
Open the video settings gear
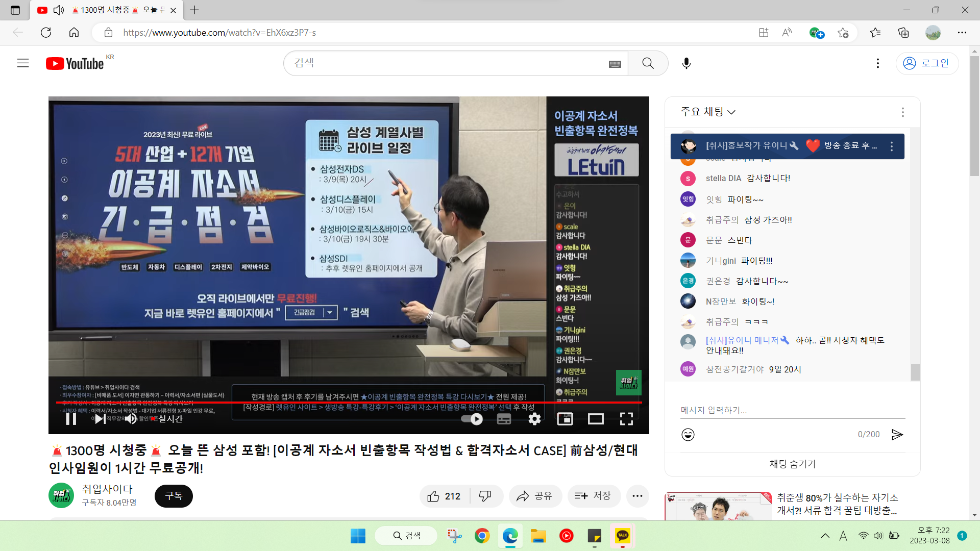(x=534, y=419)
